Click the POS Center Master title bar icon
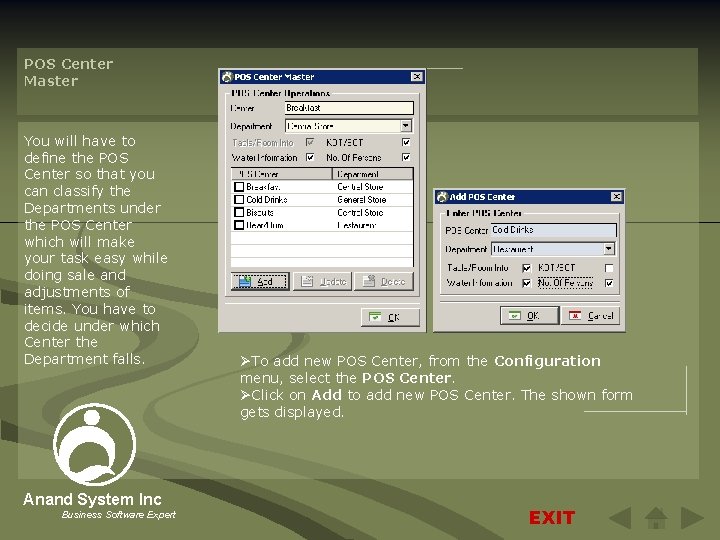Viewport: 720px width, 540px height. click(x=227, y=77)
